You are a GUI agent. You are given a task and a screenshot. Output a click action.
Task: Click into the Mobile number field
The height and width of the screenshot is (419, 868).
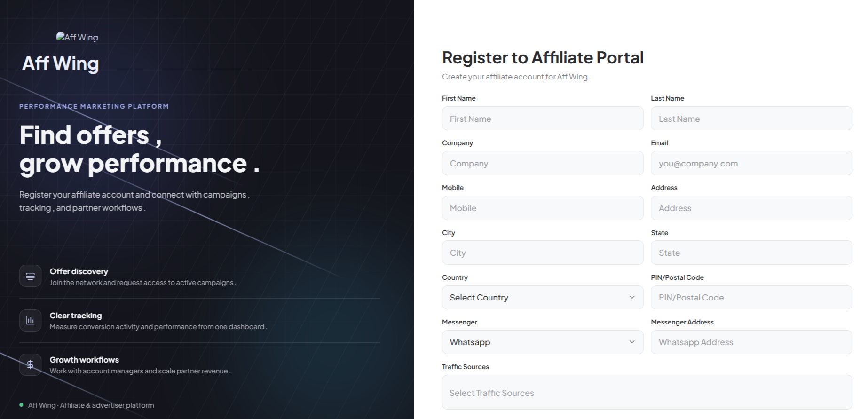[543, 208]
